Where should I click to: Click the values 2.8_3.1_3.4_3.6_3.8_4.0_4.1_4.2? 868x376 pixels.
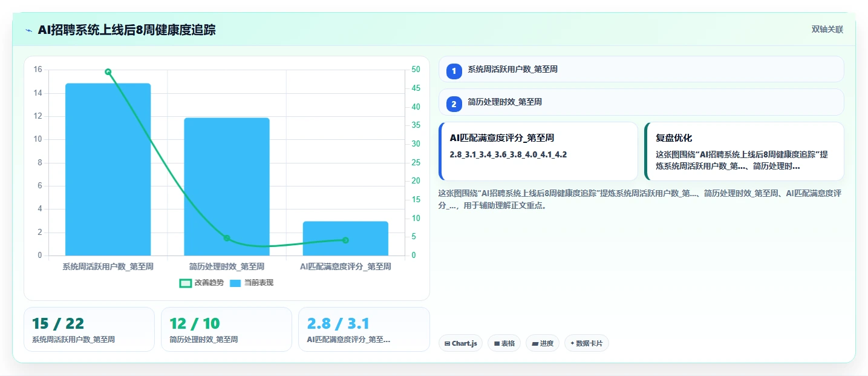point(508,154)
